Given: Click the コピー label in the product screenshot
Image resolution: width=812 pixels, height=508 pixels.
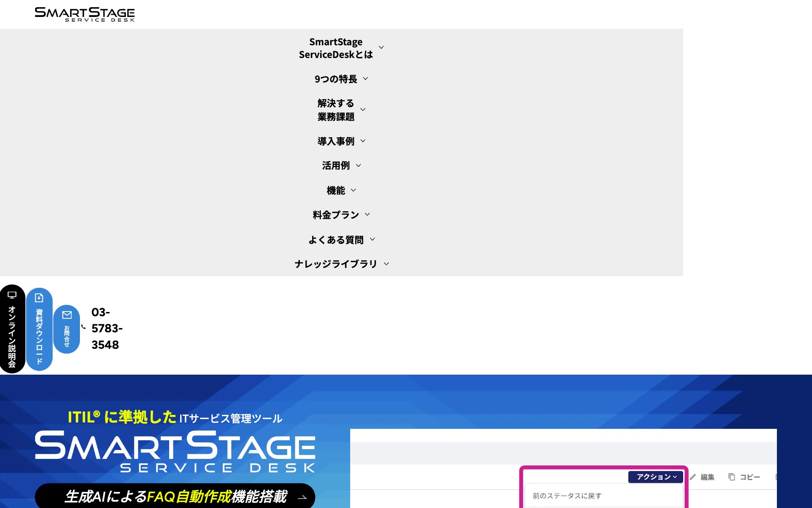Looking at the screenshot, I should click(x=750, y=477).
